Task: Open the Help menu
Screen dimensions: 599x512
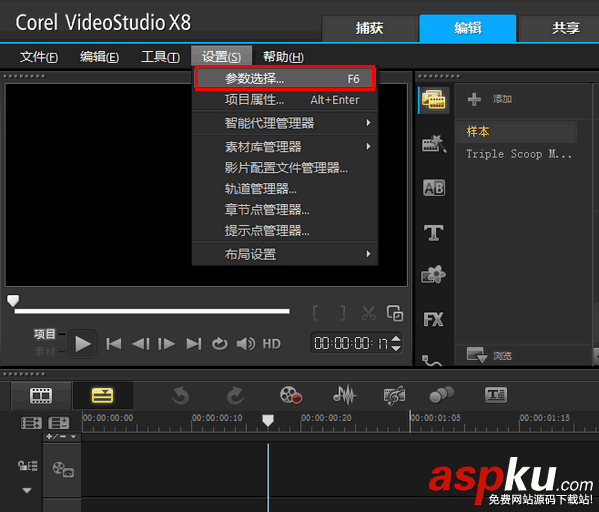Action: click(x=283, y=57)
